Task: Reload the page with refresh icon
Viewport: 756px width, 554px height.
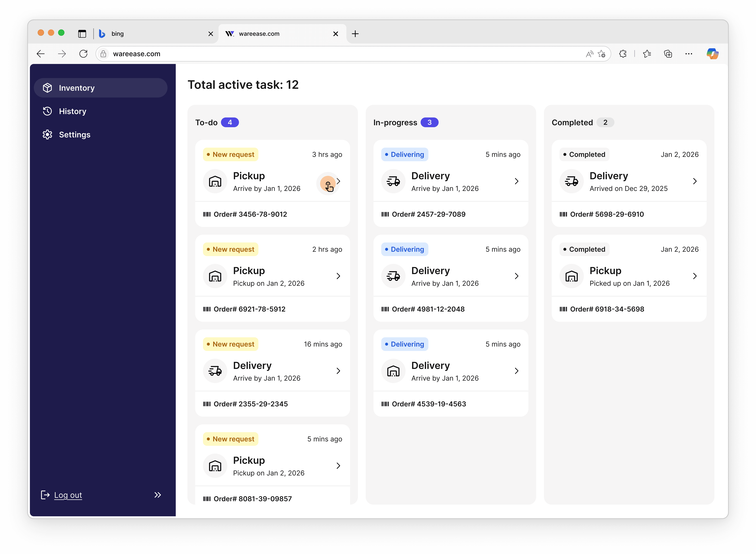Action: click(83, 54)
